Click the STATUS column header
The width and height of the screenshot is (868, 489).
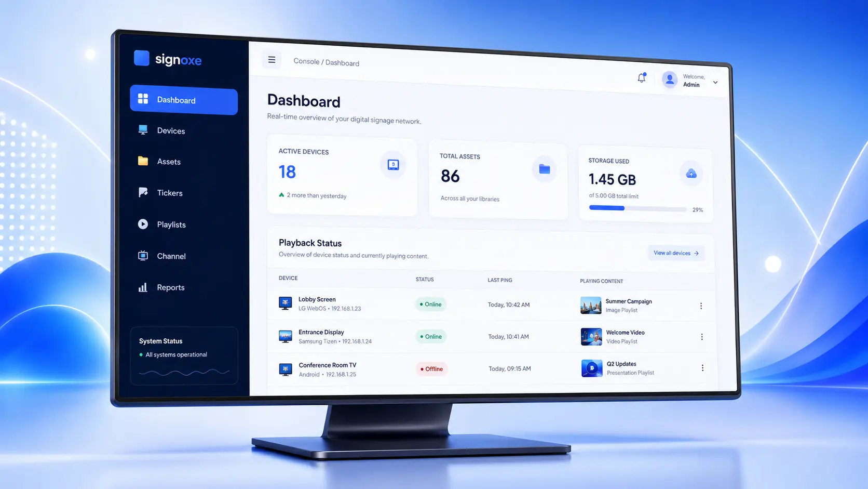click(x=425, y=280)
